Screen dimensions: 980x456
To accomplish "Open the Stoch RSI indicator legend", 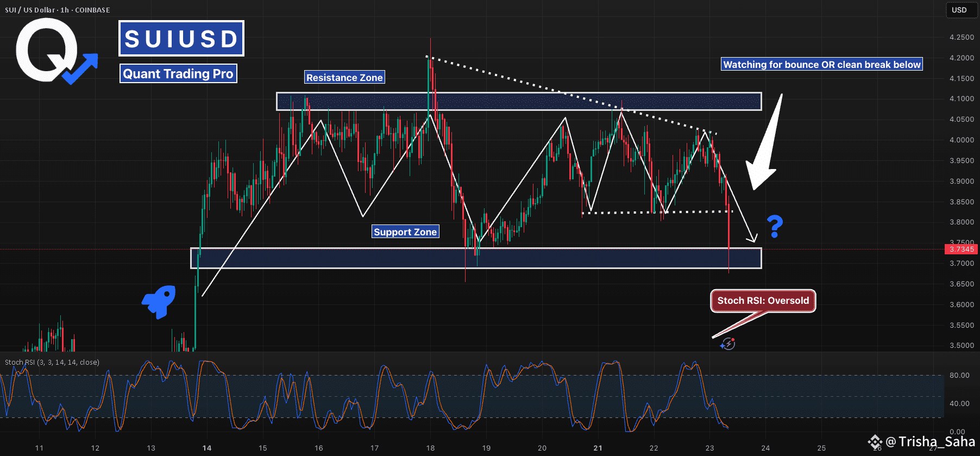I will [52, 362].
